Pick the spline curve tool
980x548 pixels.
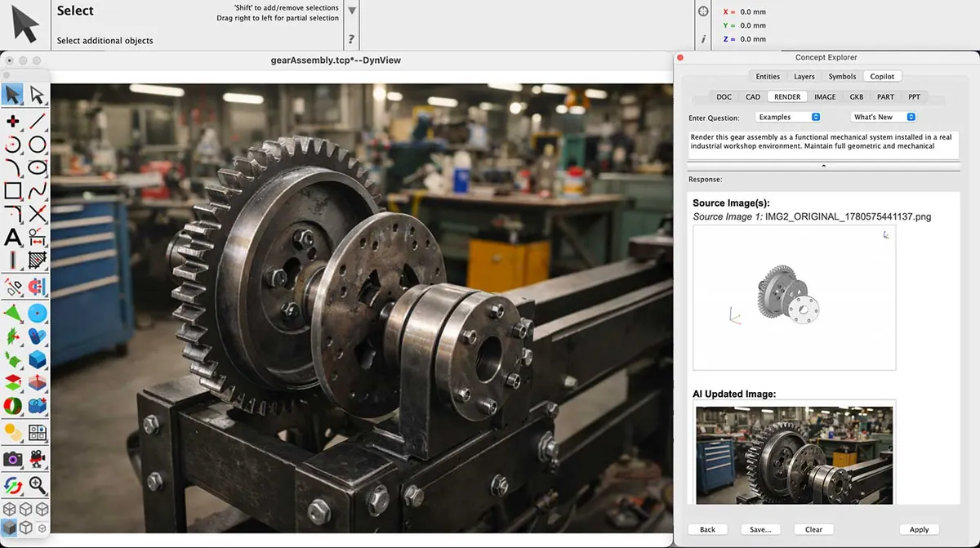click(x=38, y=191)
